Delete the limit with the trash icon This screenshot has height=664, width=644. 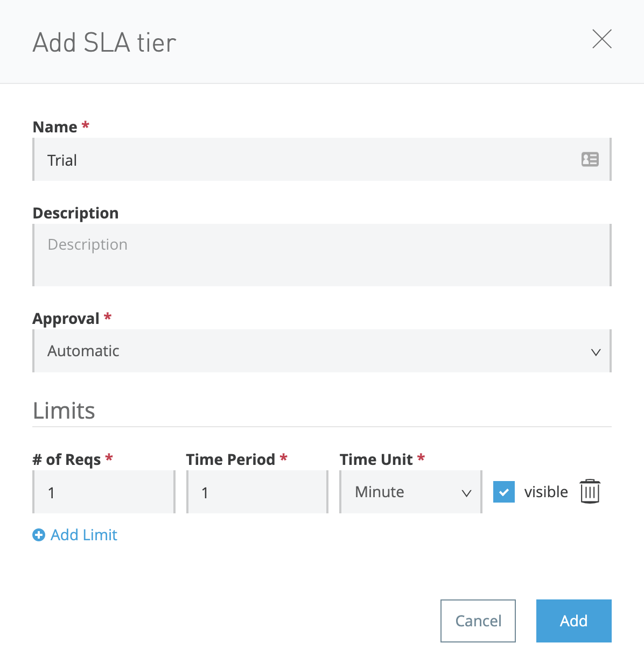(x=590, y=491)
